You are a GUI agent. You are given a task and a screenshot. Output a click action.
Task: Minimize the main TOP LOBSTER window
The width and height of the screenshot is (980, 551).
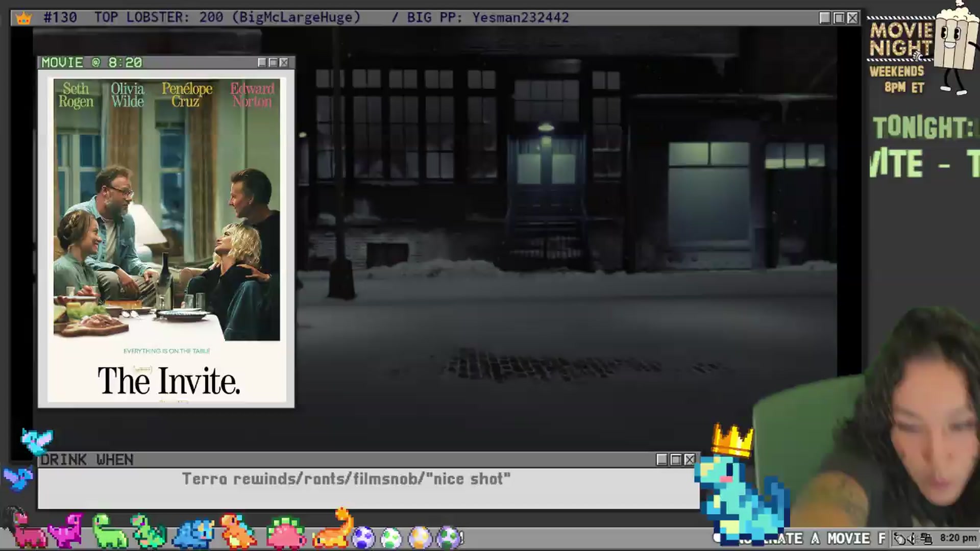tap(825, 18)
